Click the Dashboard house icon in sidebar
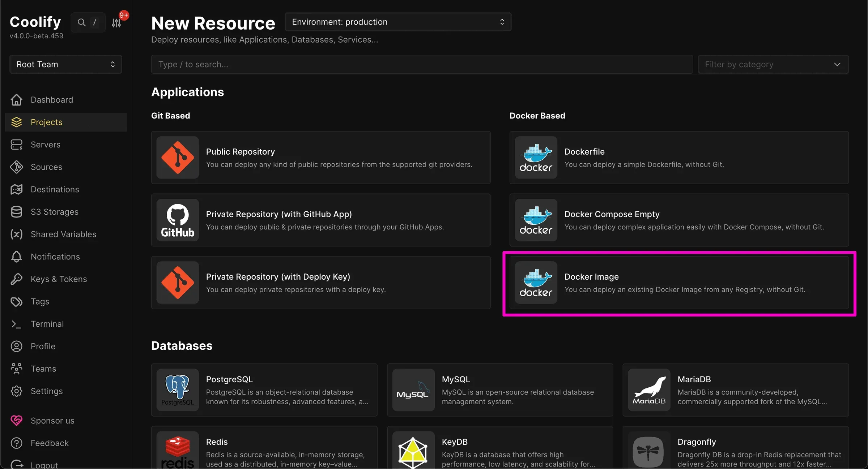The width and height of the screenshot is (868, 469). [x=17, y=100]
